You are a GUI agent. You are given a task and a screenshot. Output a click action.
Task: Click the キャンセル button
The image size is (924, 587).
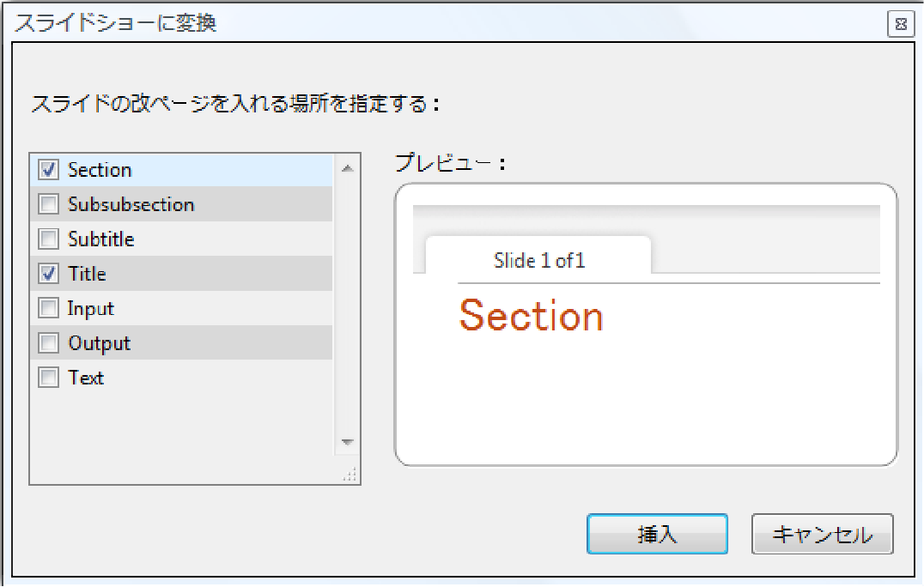tap(822, 534)
